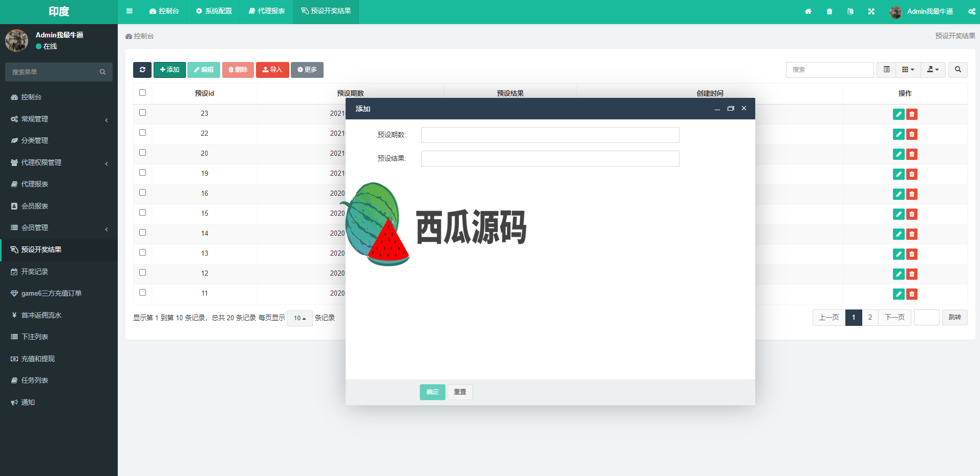
Task: Focus the 预设结果 input field
Action: point(550,159)
